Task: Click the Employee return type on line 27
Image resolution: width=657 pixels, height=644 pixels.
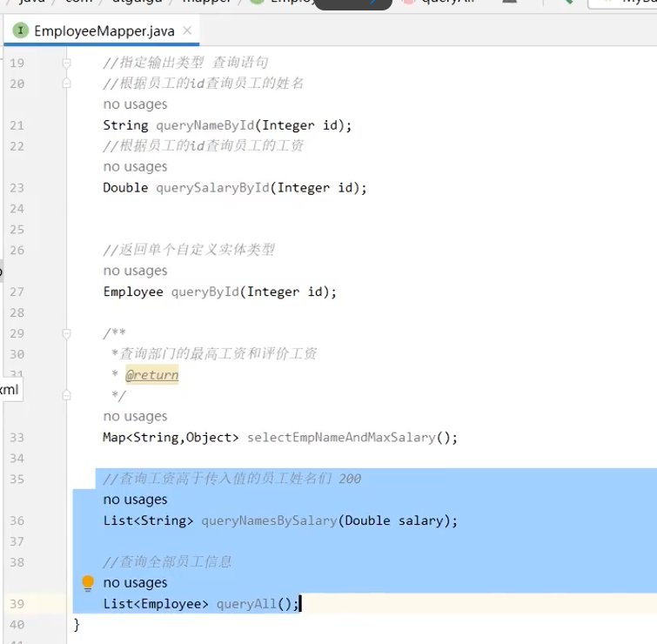Action: click(133, 292)
